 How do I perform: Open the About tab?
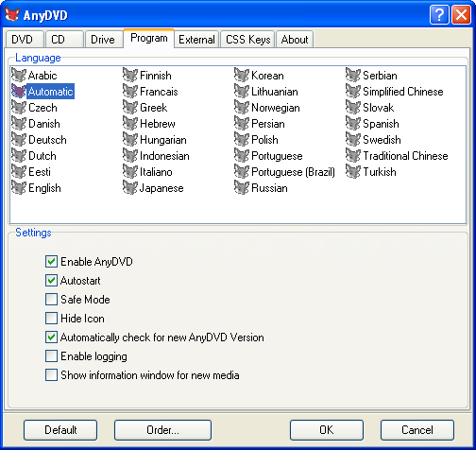tap(295, 40)
